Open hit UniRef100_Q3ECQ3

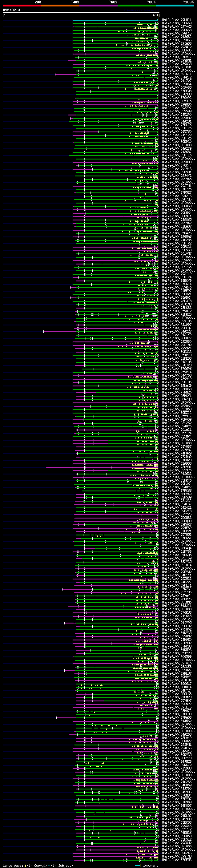(177, 822)
